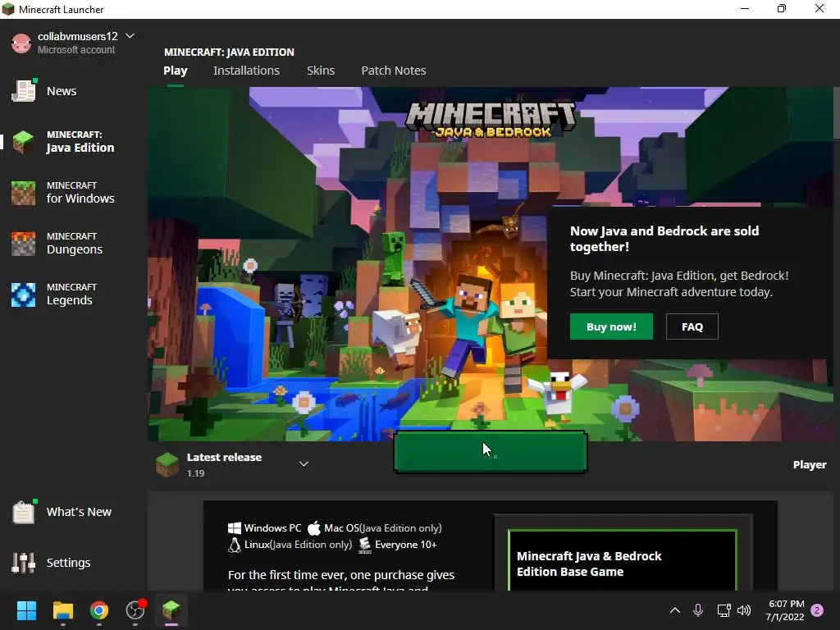The image size is (840, 630).
Task: Open Google Chrome from the taskbar
Action: [x=99, y=610]
